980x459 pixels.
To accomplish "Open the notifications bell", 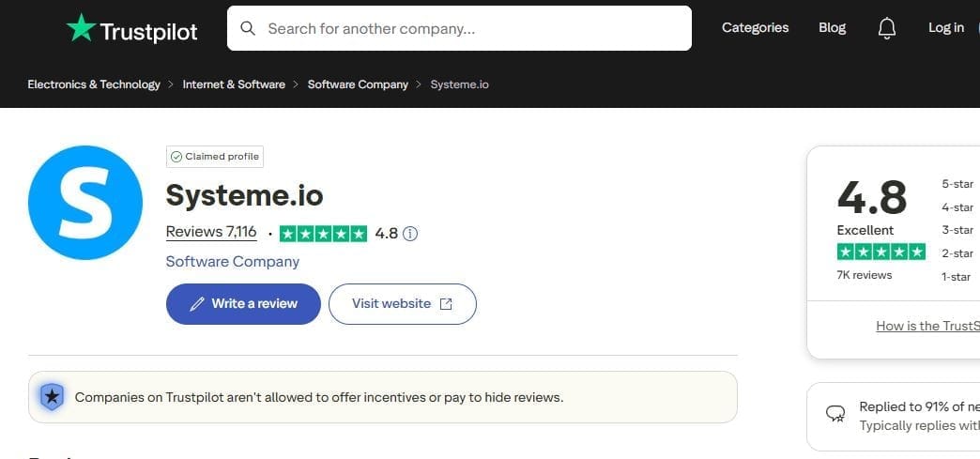I will point(886,28).
